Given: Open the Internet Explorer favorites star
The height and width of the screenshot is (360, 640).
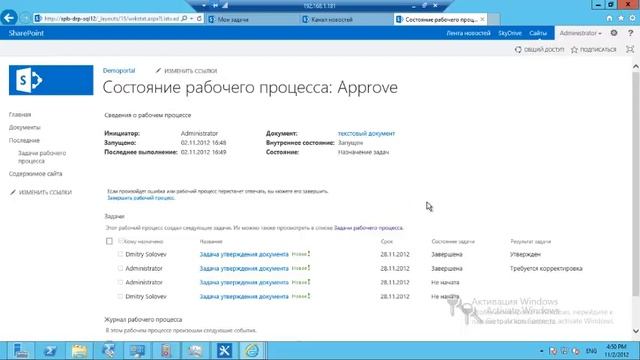Looking at the screenshot, I should click(621, 18).
